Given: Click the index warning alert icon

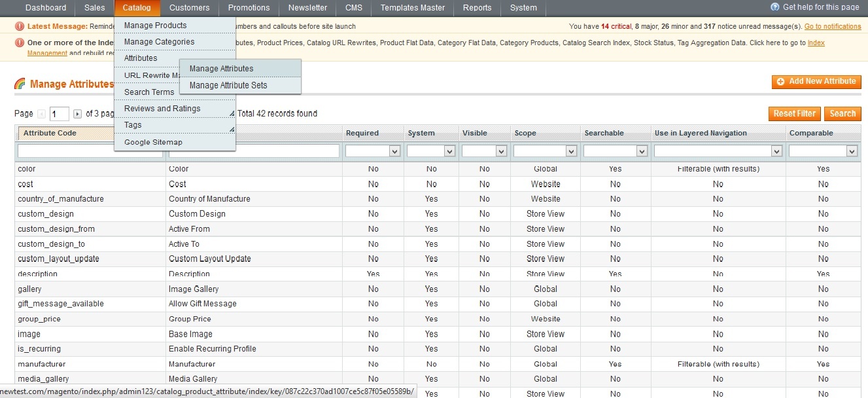Looking at the screenshot, I should [x=20, y=43].
